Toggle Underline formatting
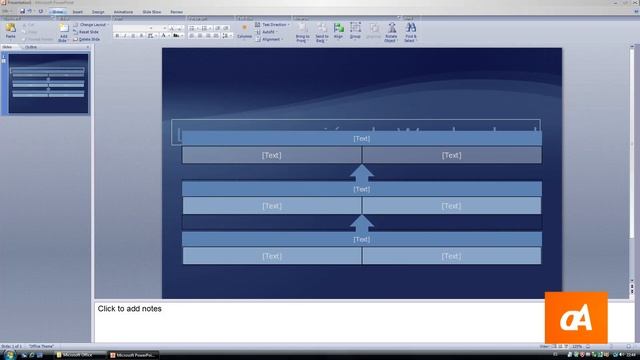 point(133,36)
